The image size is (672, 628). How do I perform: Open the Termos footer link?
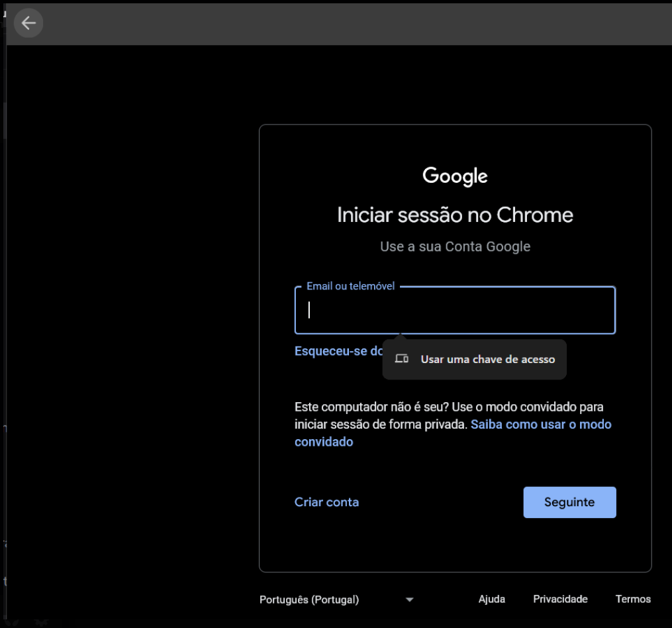tap(633, 599)
